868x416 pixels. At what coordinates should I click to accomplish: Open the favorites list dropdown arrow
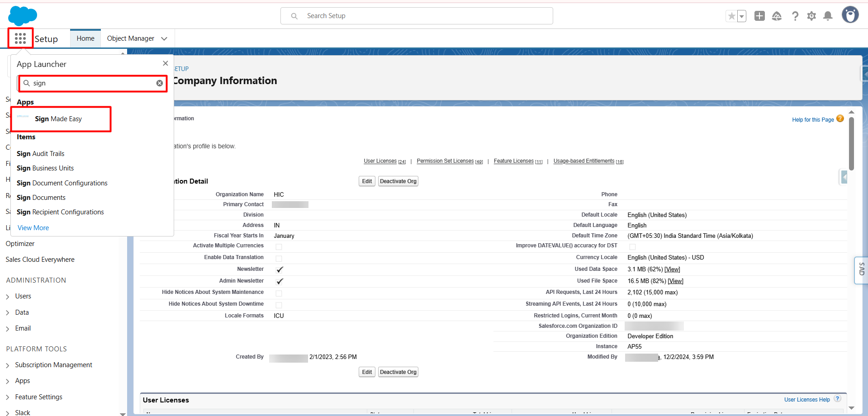pos(741,16)
